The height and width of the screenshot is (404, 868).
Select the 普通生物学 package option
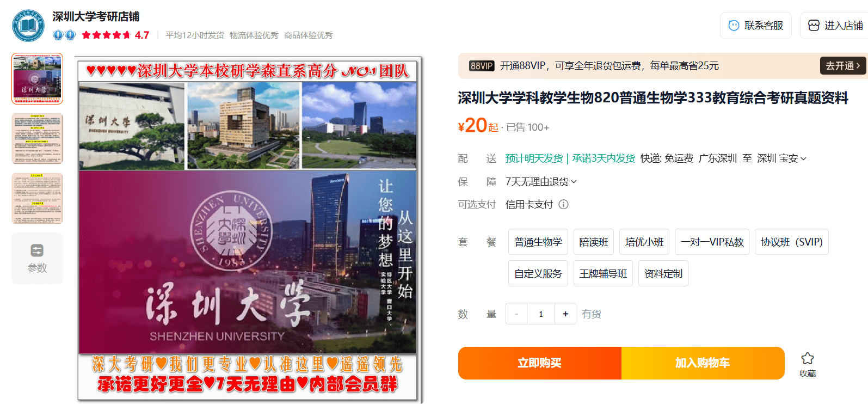(x=538, y=242)
